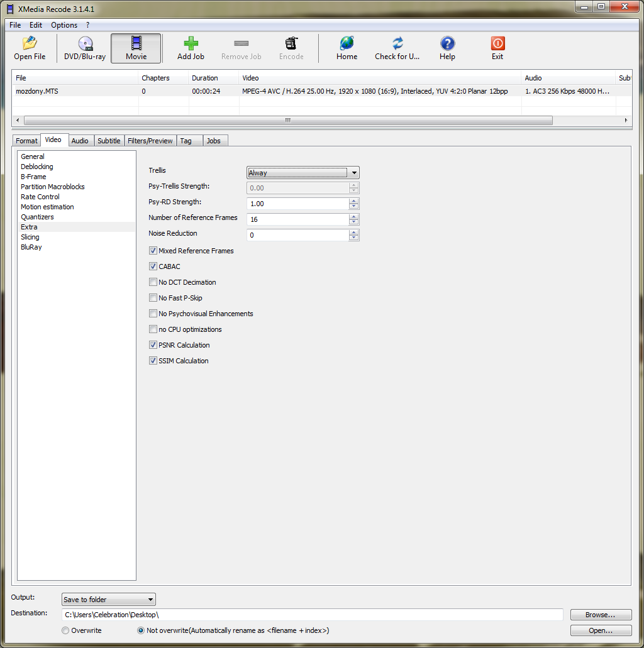Enable No Fast P-Skip
This screenshot has width=644, height=648.
[x=153, y=298]
